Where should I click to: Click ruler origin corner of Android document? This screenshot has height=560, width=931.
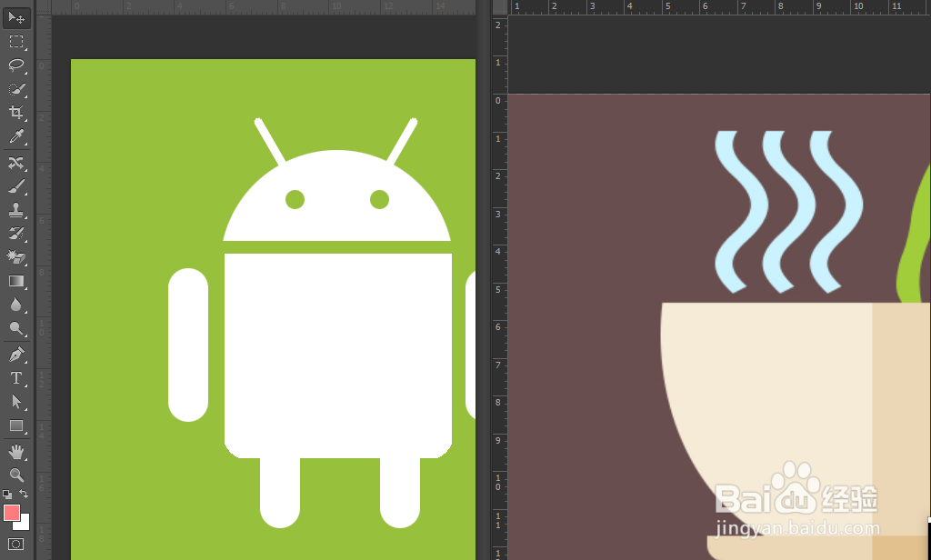coord(44,7)
